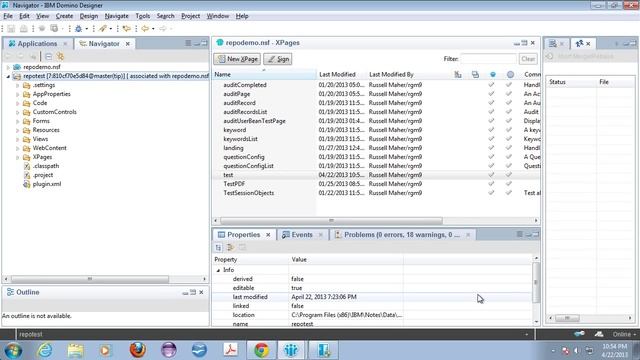Sort by the Last Modified column header
Image resolution: width=640 pixels, height=360 pixels.
coord(341,74)
